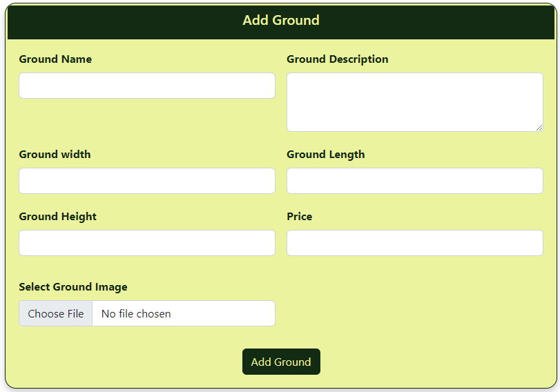Click the "No file chosen" file area
This screenshot has height=392, width=560.
184,313
